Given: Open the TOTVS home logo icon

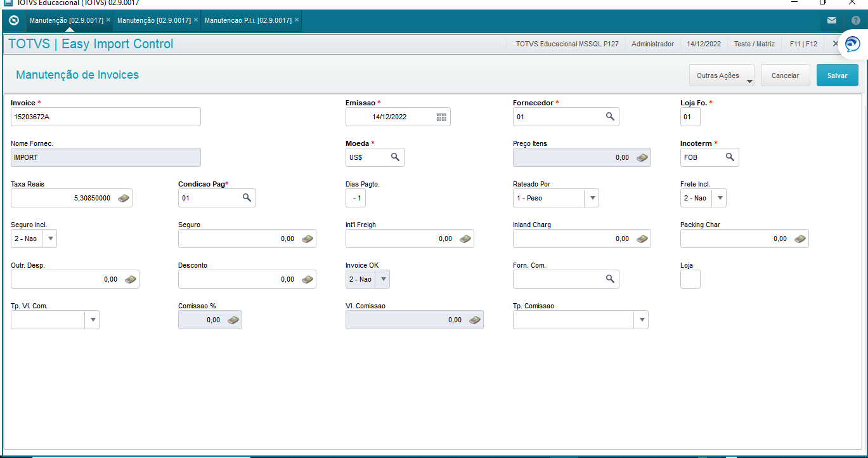Looking at the screenshot, I should [14, 20].
